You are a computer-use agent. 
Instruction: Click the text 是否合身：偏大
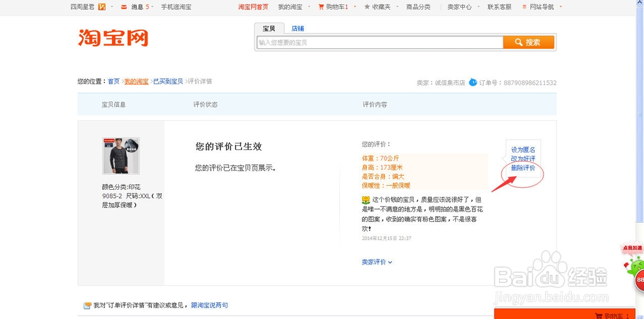[383, 176]
